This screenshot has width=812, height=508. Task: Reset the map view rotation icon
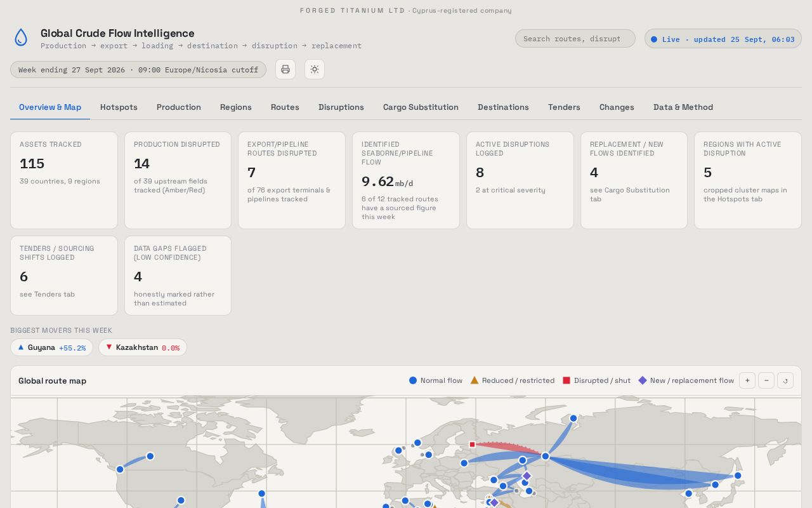pyautogui.click(x=785, y=380)
